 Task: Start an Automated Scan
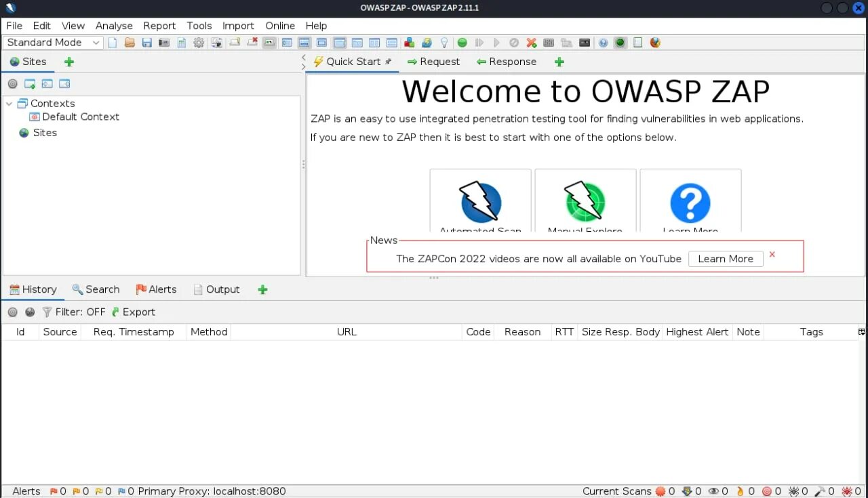tap(480, 202)
